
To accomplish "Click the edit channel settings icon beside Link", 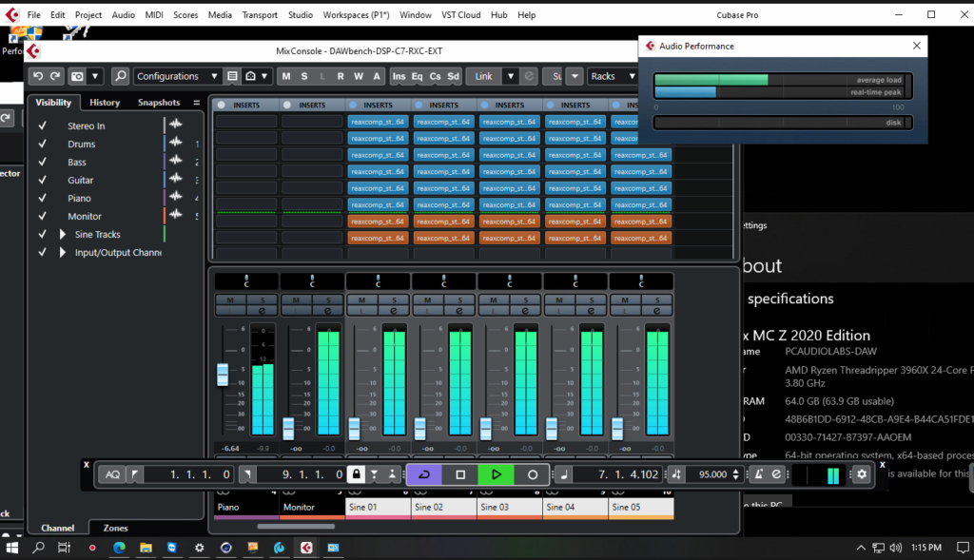I will pyautogui.click(x=529, y=76).
